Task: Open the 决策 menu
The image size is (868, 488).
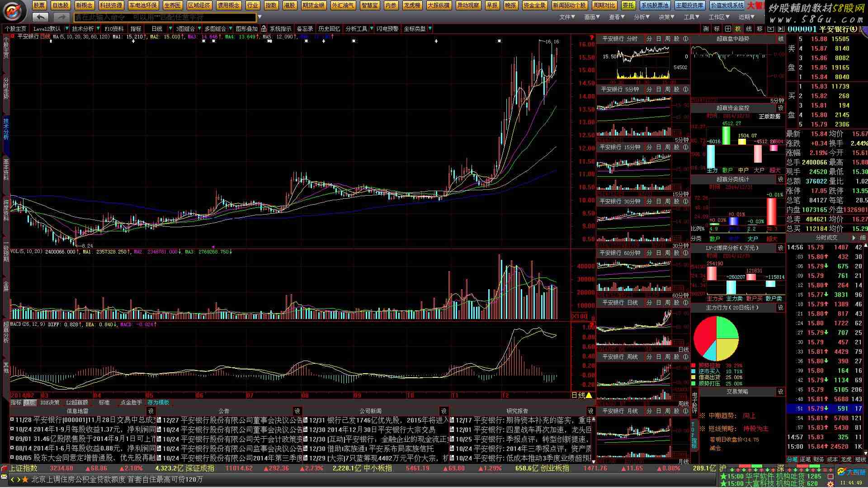Action: [x=667, y=17]
